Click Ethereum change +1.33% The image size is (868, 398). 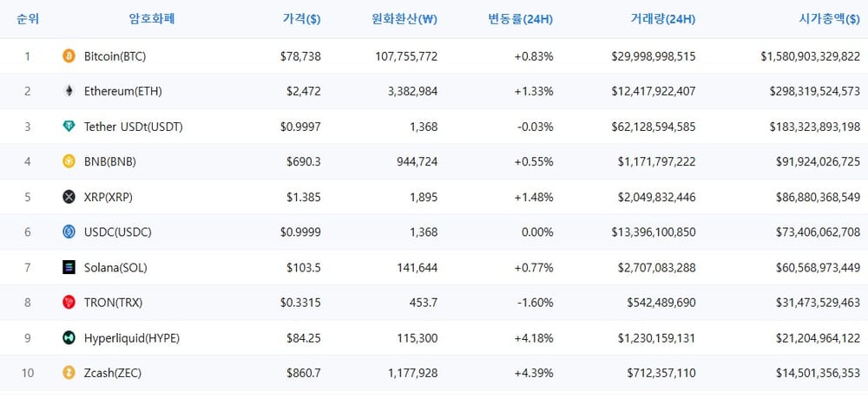click(x=534, y=91)
